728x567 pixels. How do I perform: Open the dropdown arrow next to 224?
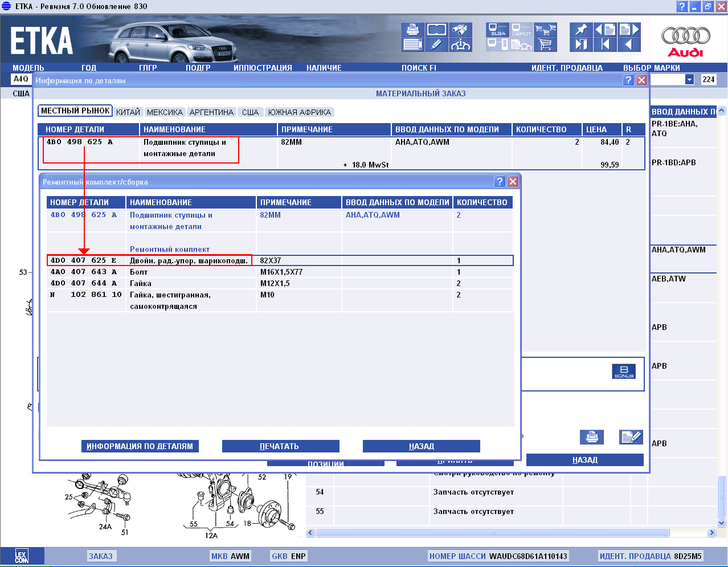(x=689, y=79)
